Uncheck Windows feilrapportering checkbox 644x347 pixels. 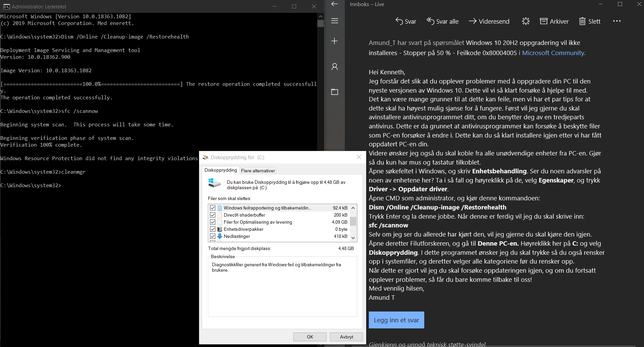[213, 208]
